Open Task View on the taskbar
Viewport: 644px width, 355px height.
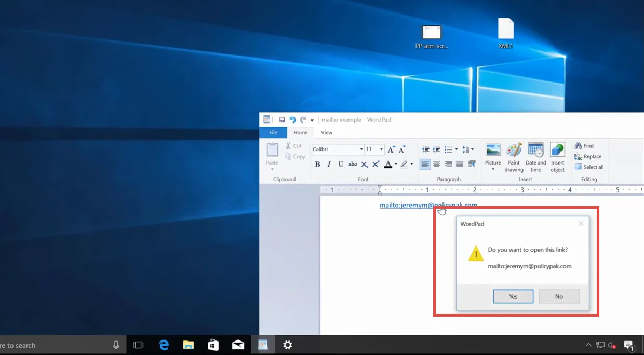click(x=138, y=345)
